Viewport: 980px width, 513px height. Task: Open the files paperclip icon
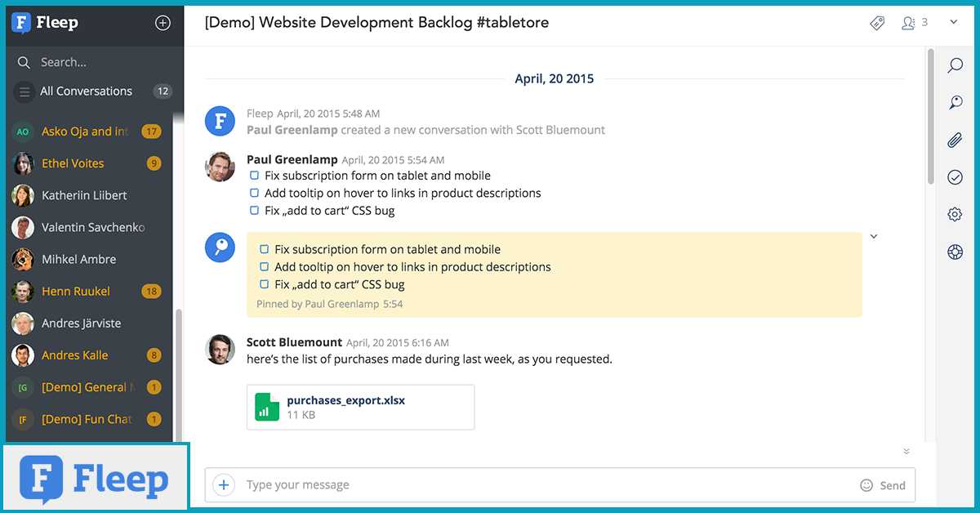click(955, 141)
